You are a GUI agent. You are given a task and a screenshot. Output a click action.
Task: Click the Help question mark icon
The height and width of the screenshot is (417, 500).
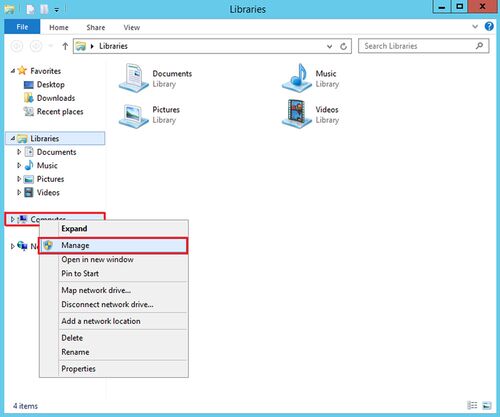489,26
